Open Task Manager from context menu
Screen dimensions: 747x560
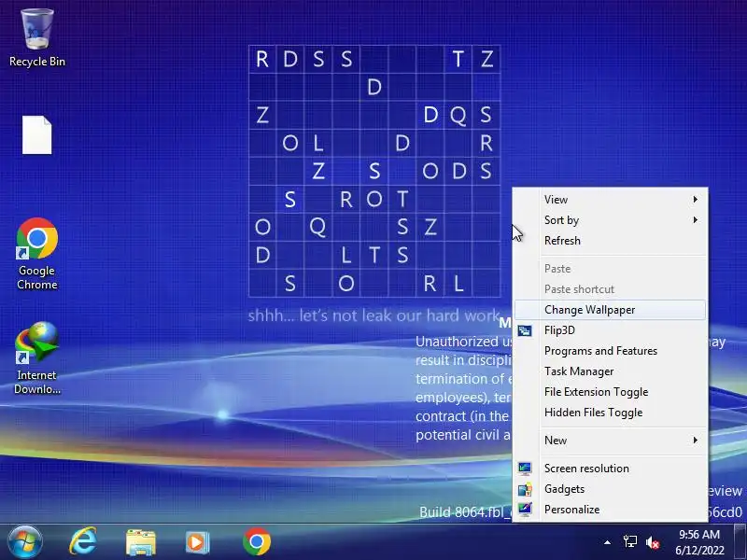(x=611, y=371)
